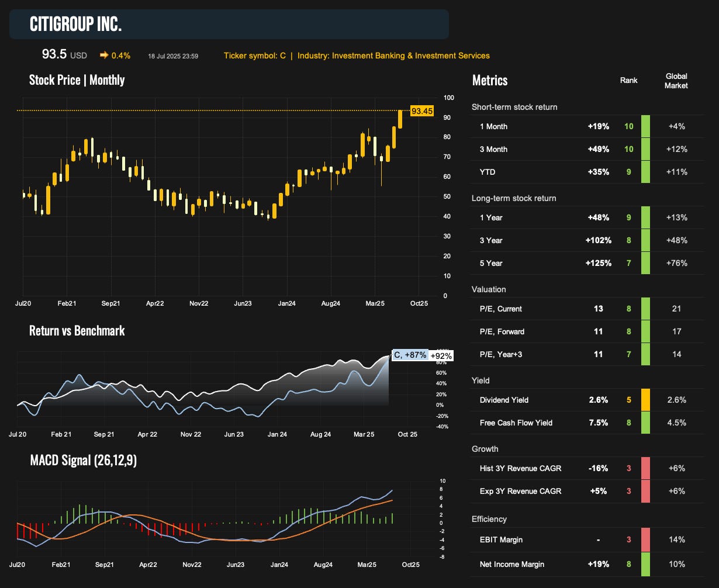Click the P/E, Year+3 row label
This screenshot has height=588, width=719.
click(x=502, y=354)
